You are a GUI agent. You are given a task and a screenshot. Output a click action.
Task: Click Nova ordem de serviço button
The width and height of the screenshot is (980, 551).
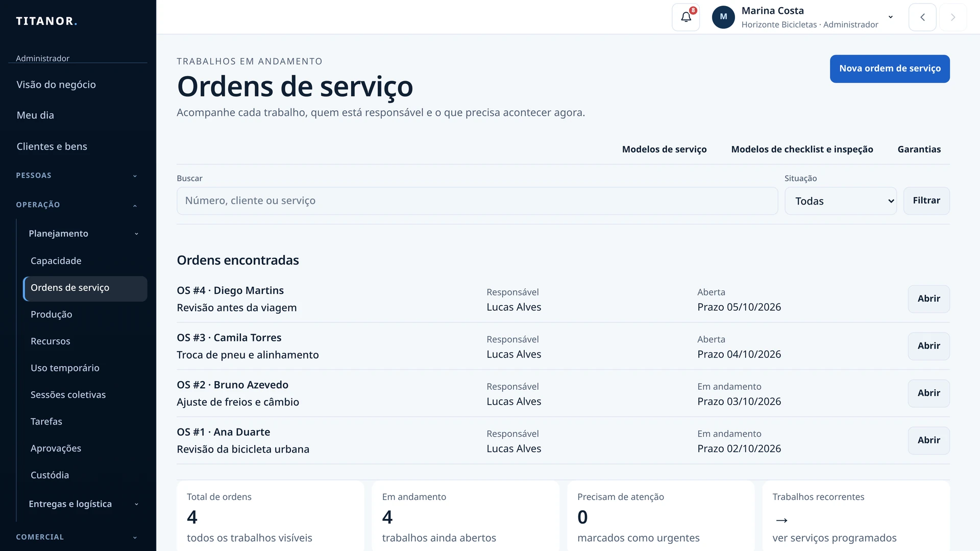(x=890, y=68)
